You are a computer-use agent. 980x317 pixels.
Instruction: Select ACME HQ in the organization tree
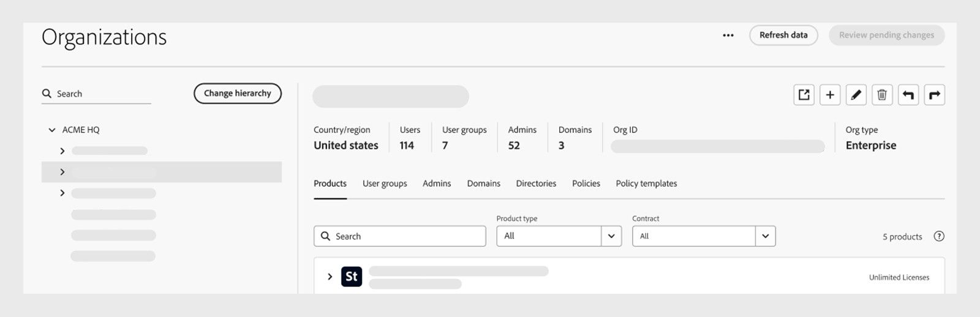[x=81, y=130]
